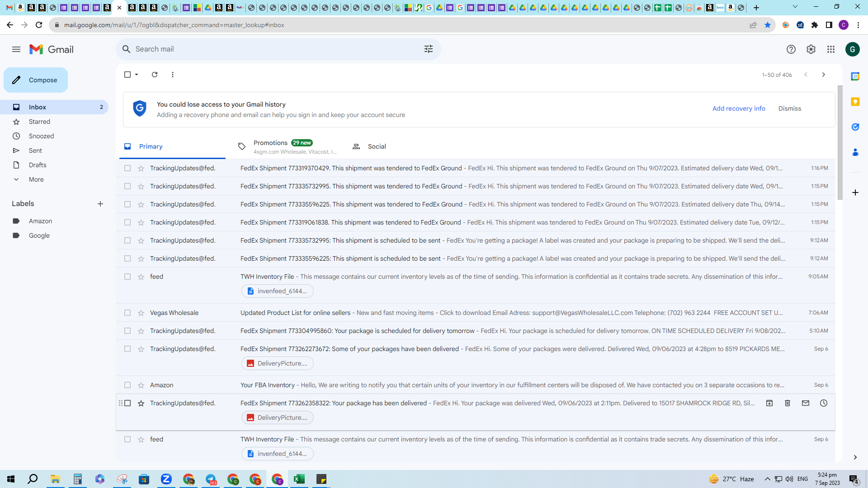Open Zoom from the taskbar
This screenshot has width=868, height=488.
tap(166, 479)
